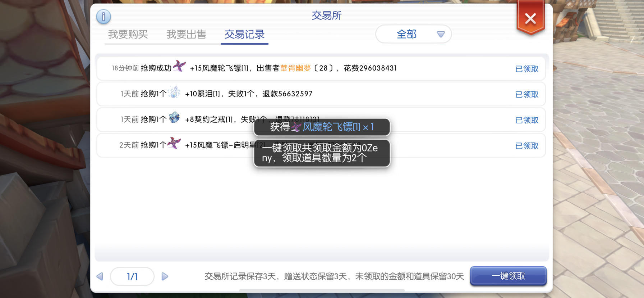Click seller name 華胥幽夢 link
The height and width of the screenshot is (298, 644).
click(295, 68)
